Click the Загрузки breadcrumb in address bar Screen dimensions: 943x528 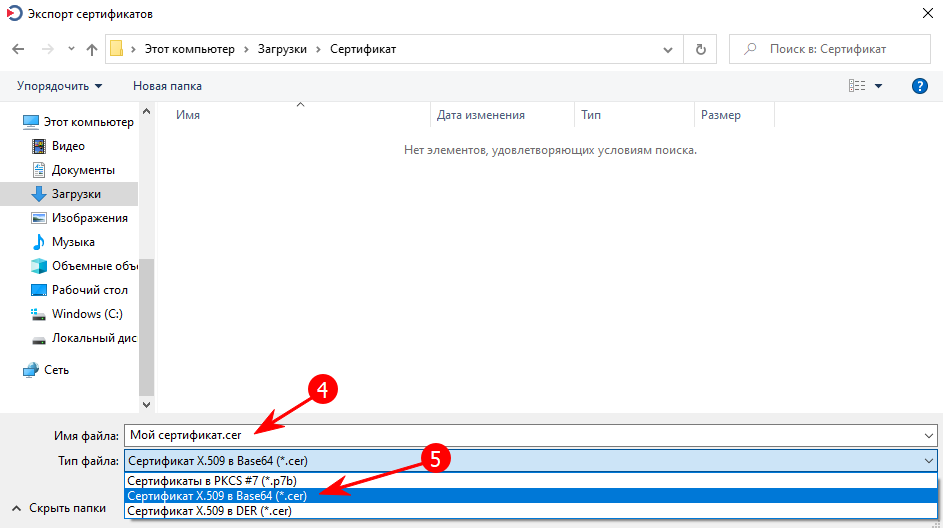(x=282, y=49)
